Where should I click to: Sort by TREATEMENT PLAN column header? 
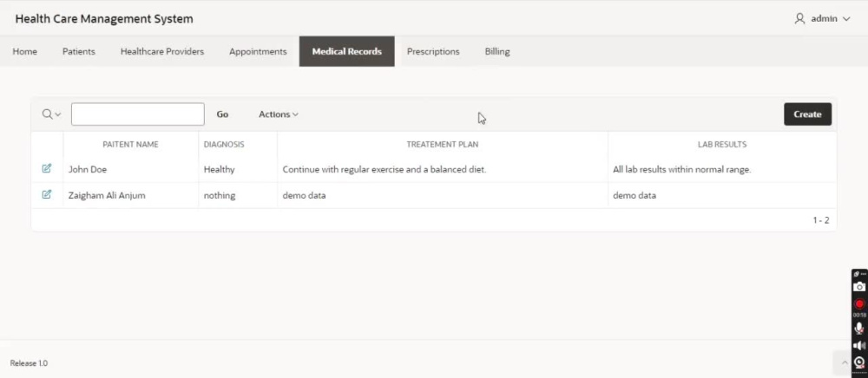pos(443,144)
